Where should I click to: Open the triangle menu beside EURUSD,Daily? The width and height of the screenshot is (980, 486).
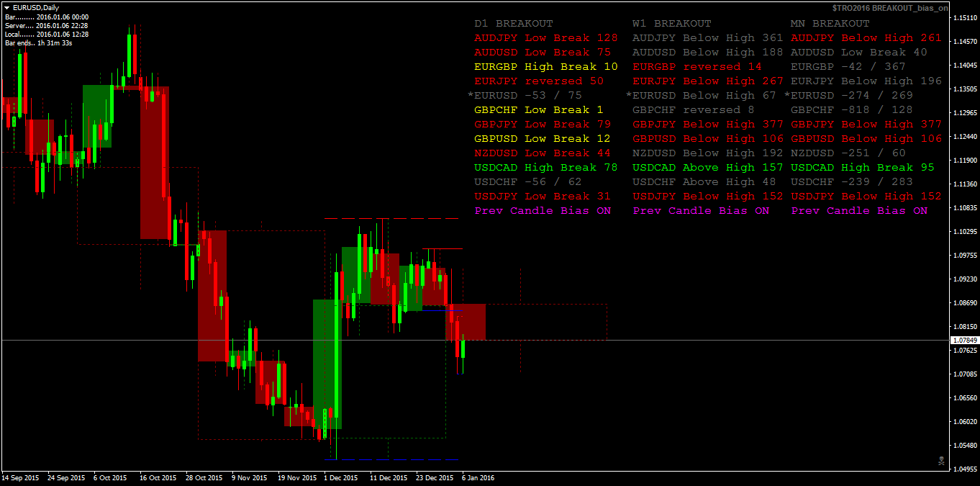pyautogui.click(x=6, y=7)
